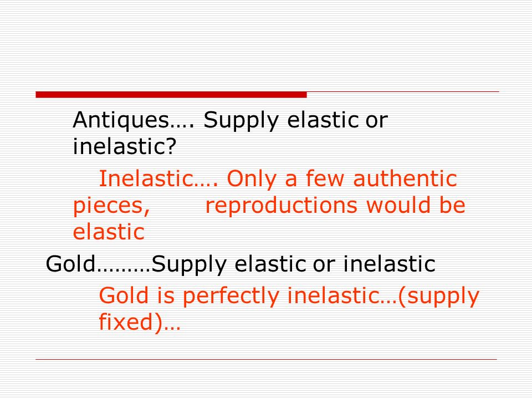Click the thin red line at the top right
The image size is (532, 399).
click(x=403, y=91)
